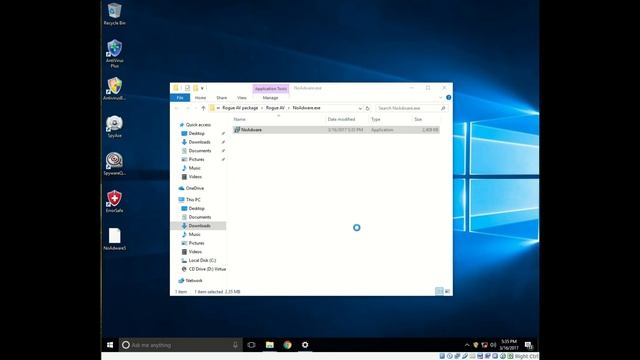Screen dimensions: 640x360
Task: Click the Cortana microphone icon
Action: [x=235, y=345]
